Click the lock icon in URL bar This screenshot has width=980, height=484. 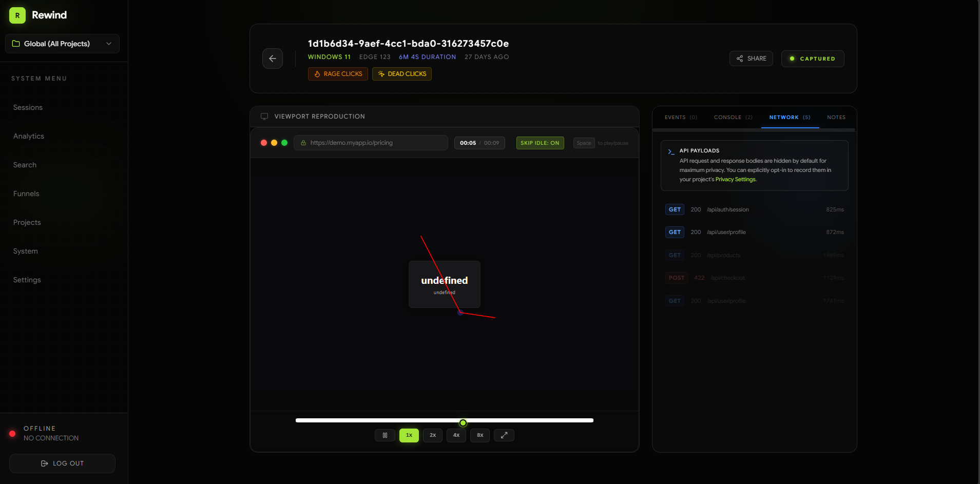303,143
